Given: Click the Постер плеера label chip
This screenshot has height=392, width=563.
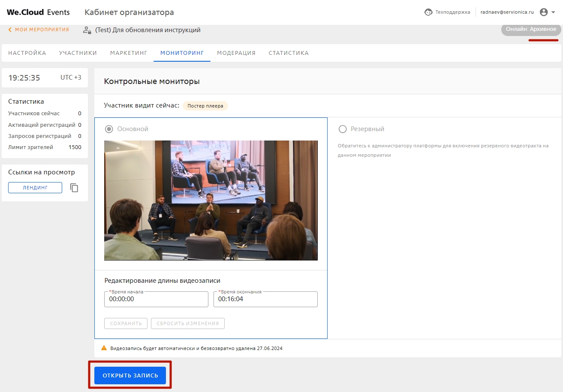Looking at the screenshot, I should tap(205, 106).
